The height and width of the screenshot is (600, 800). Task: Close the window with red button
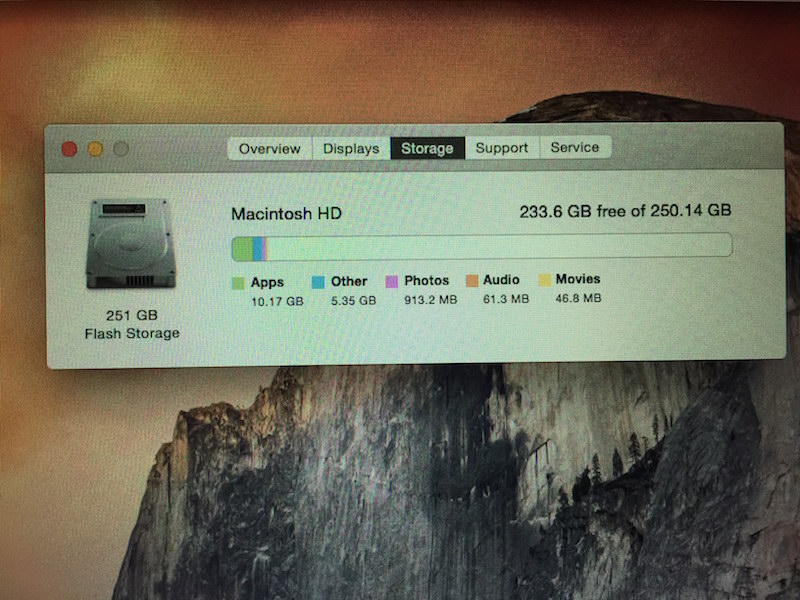pos(69,149)
